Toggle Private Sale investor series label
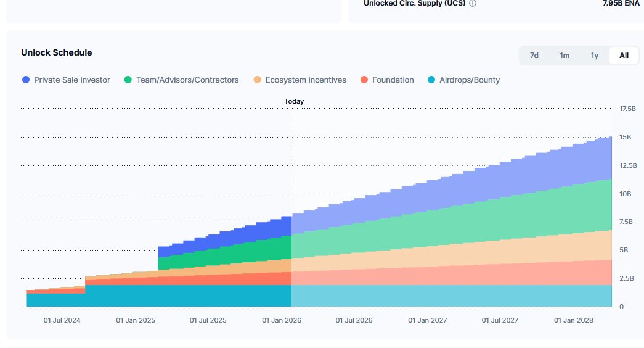The width and height of the screenshot is (644, 348). point(72,80)
